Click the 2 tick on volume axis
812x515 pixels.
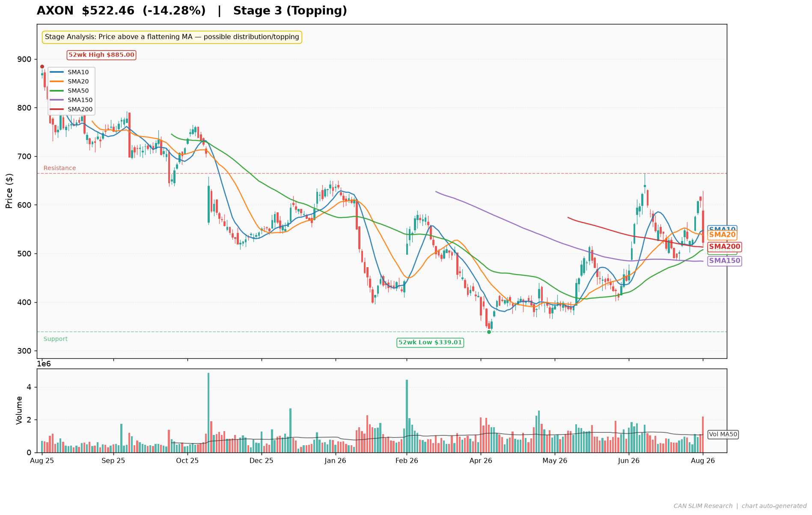30,420
